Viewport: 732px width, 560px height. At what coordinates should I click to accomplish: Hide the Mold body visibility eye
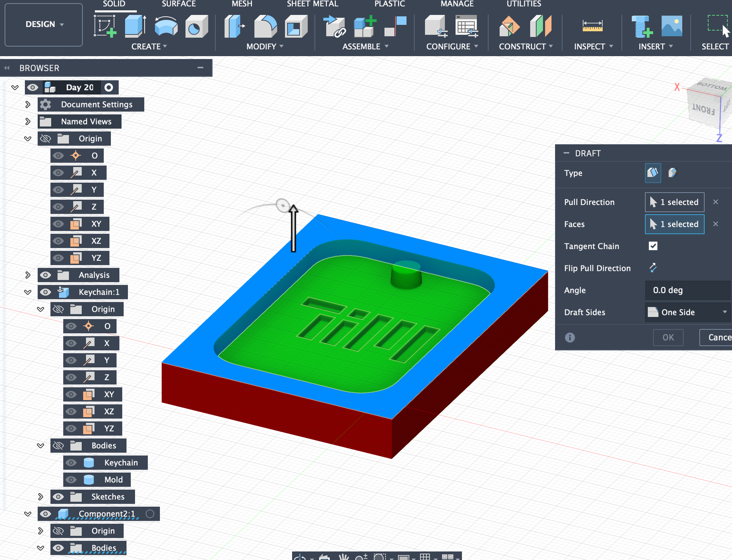[x=71, y=480]
